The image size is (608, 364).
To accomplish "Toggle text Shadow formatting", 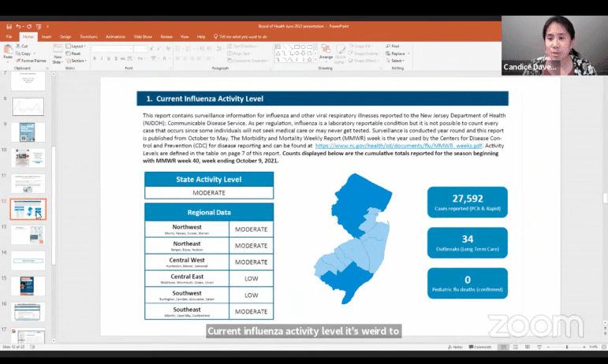I will 116,58.
